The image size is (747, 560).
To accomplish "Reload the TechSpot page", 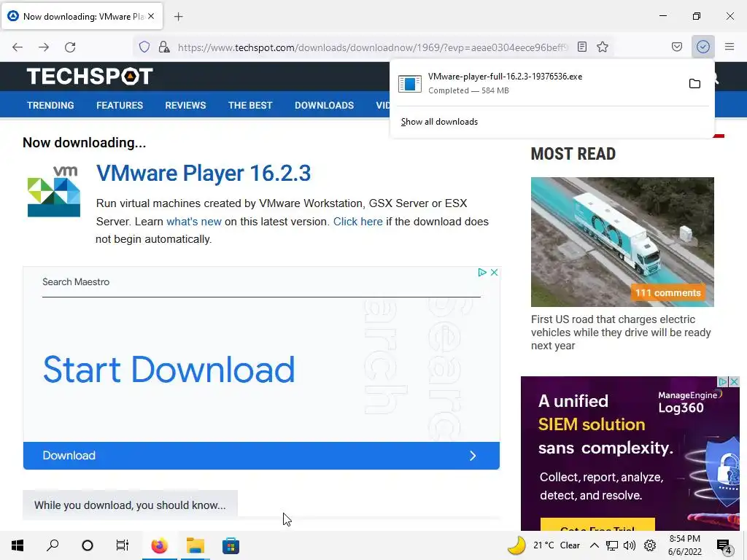I will click(x=70, y=47).
